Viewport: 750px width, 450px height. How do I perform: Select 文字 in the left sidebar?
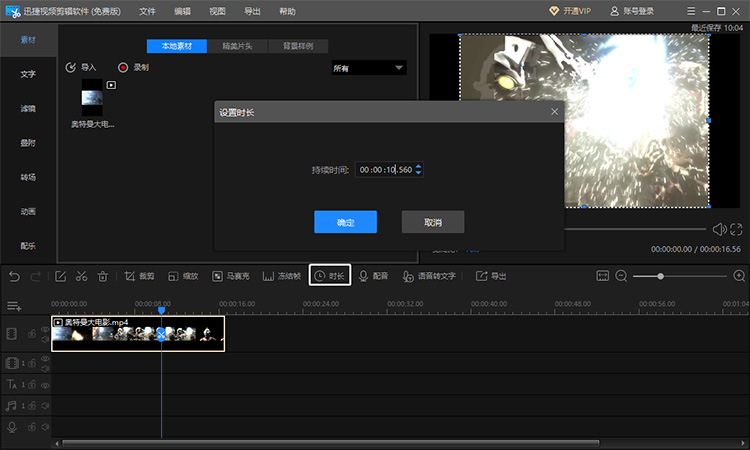click(28, 74)
